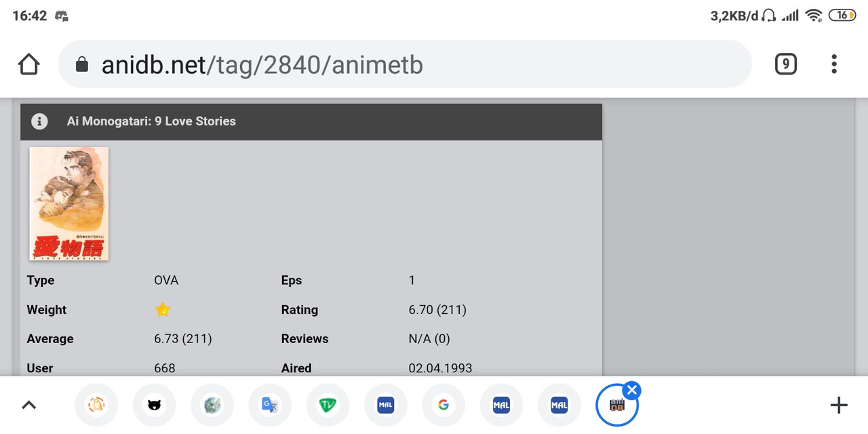Open the Ai Monogatari cover image
This screenshot has width=868, height=434.
click(x=68, y=203)
